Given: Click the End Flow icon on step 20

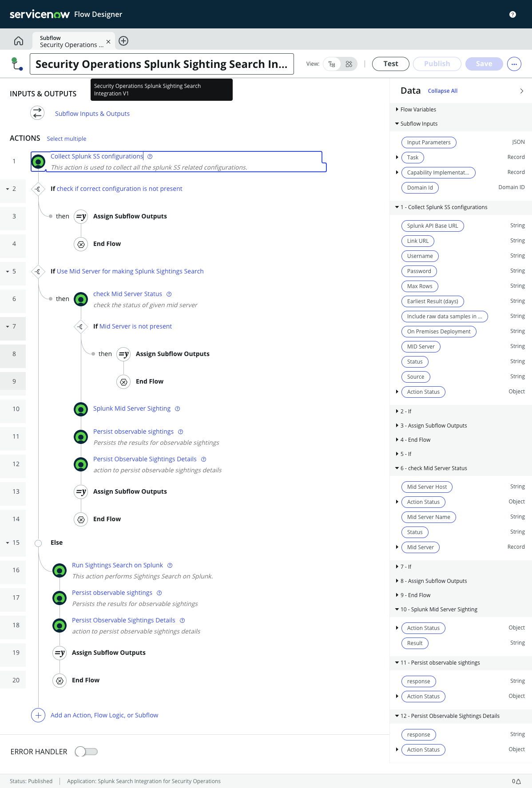Looking at the screenshot, I should 60,681.
